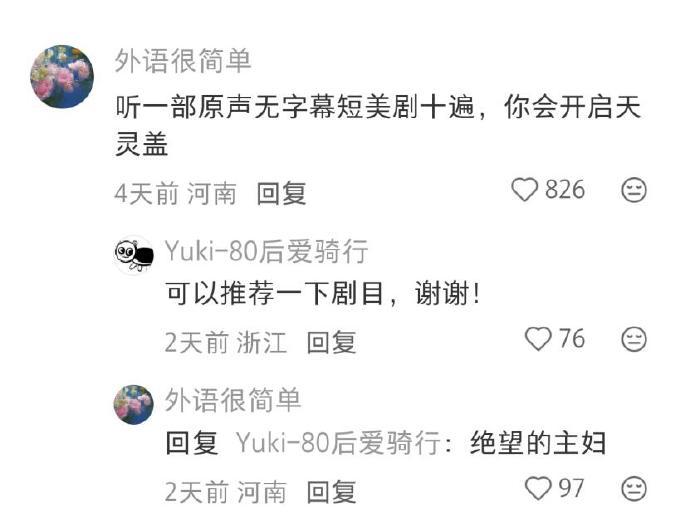Reply to the 2天前 浙江 comment

point(331,342)
